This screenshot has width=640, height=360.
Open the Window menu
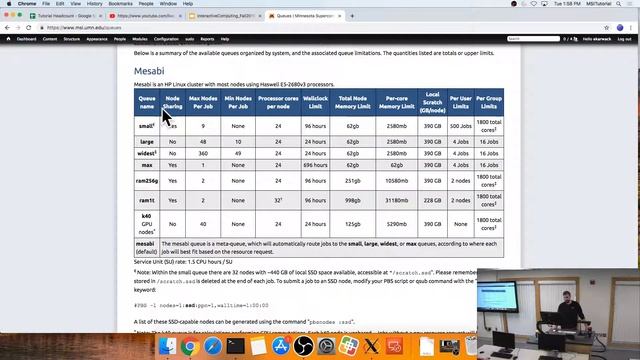(x=168, y=4)
